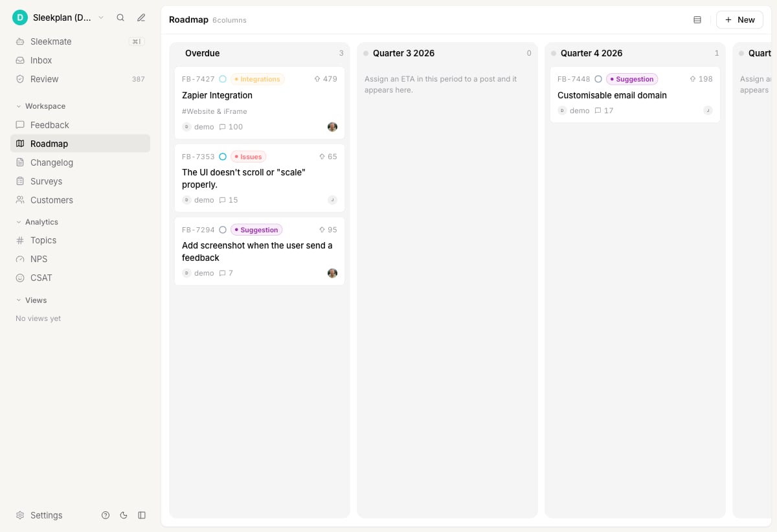Click assignee avatar on FB-7294 card
Viewport: 777px width, 532px height.
(x=332, y=273)
